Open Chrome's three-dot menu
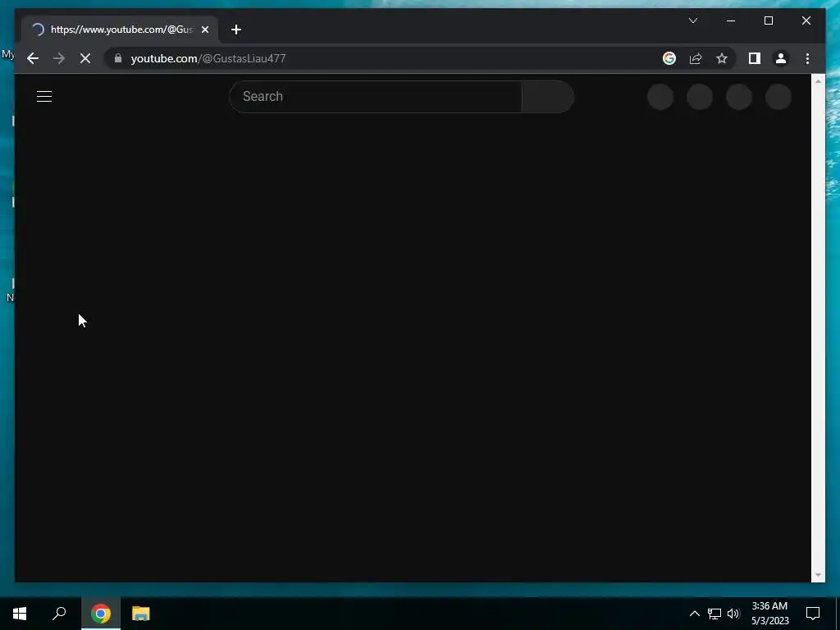 tap(807, 58)
